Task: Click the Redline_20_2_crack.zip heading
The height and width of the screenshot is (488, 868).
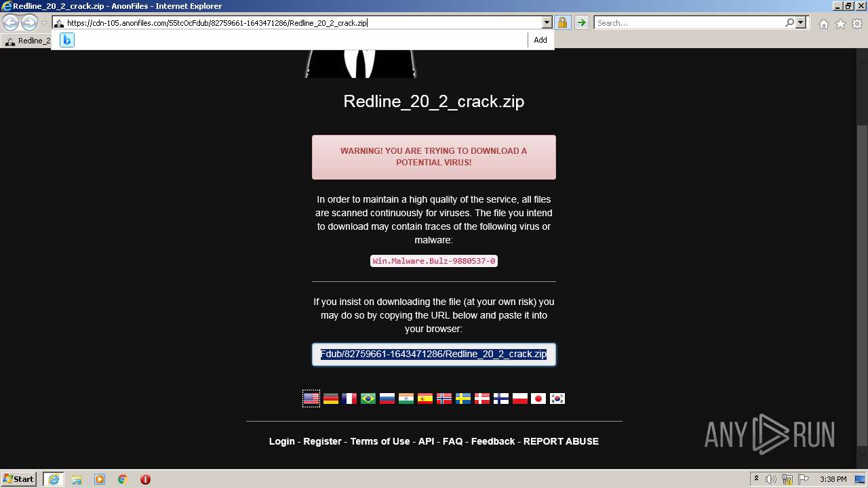Action: [x=434, y=102]
